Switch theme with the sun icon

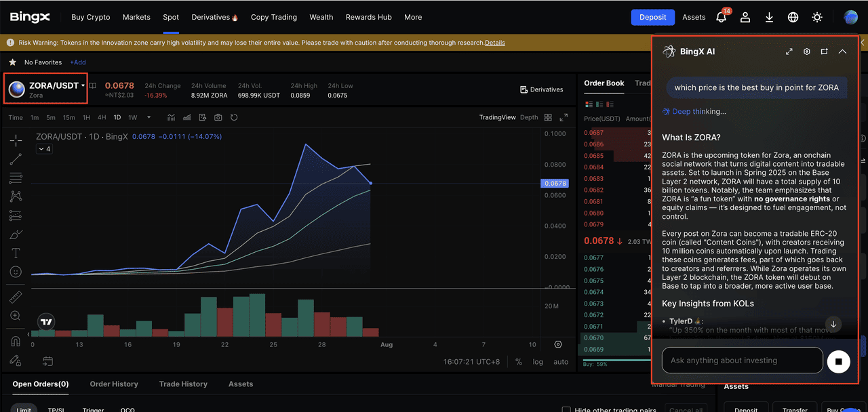[817, 17]
